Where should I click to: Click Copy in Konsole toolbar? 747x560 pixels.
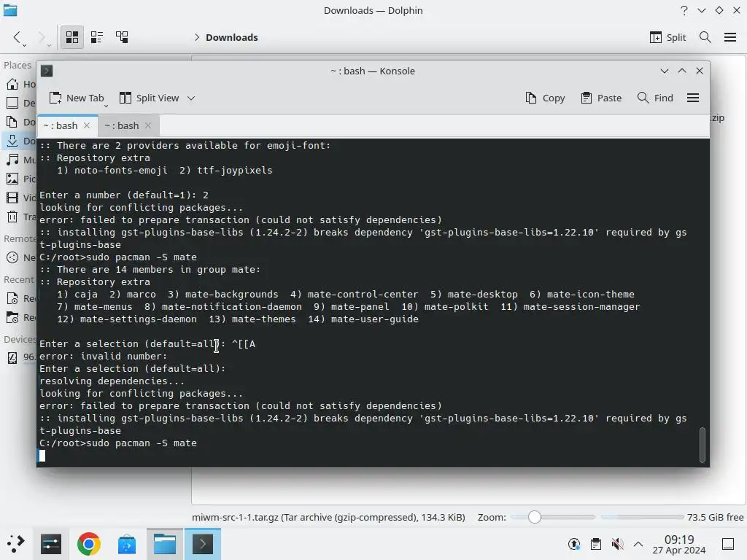[545, 98]
